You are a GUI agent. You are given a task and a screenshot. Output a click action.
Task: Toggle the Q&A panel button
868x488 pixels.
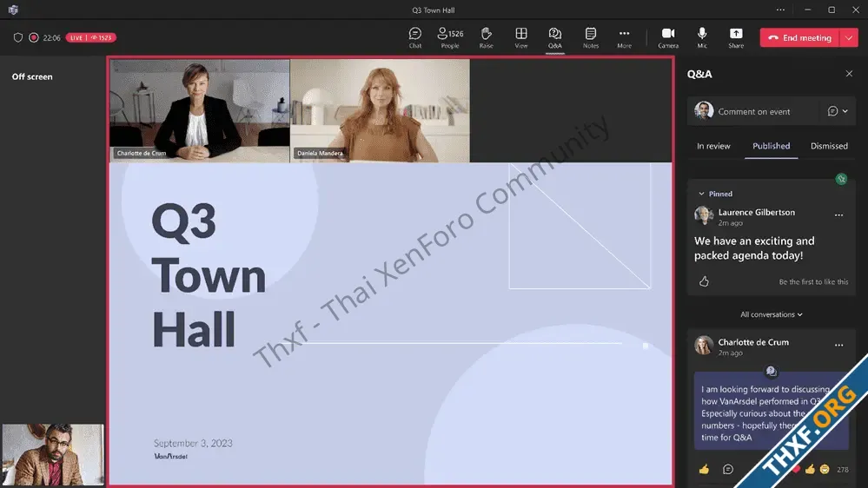coord(554,37)
